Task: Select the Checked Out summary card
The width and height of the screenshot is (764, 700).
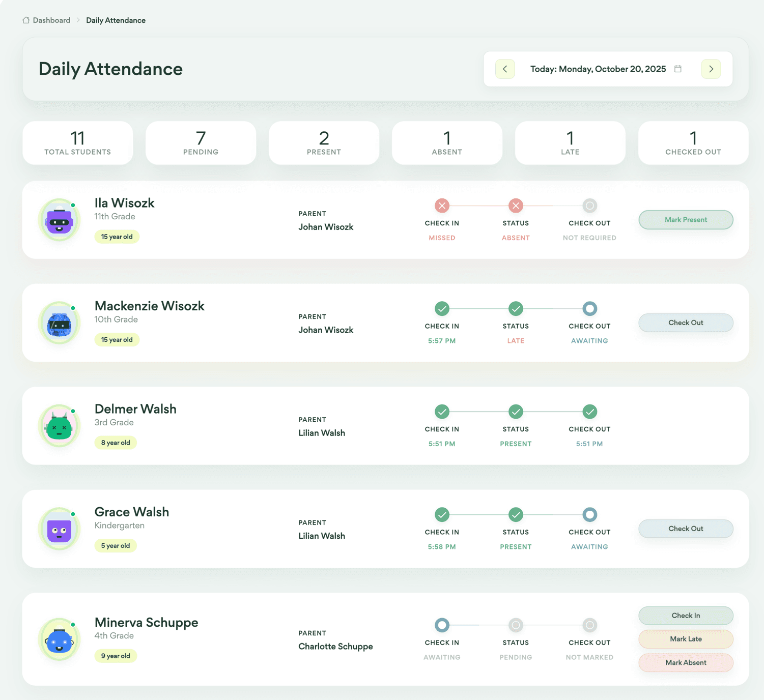Action: coord(693,143)
